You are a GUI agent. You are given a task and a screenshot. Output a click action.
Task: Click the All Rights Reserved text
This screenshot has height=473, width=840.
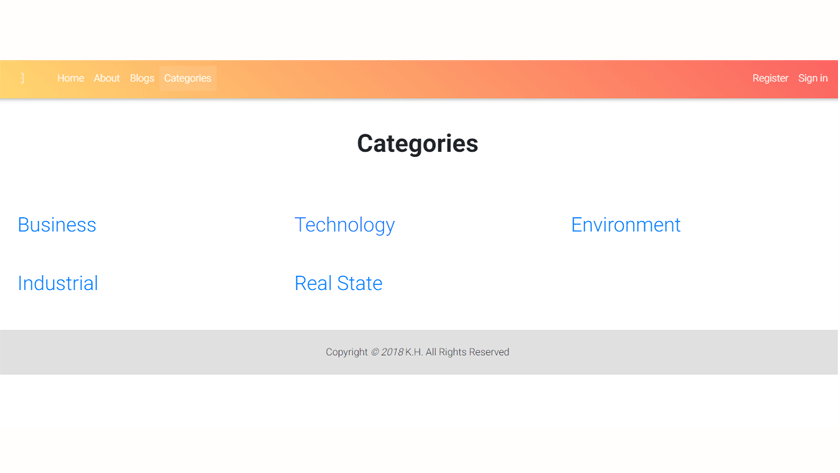pos(467,352)
